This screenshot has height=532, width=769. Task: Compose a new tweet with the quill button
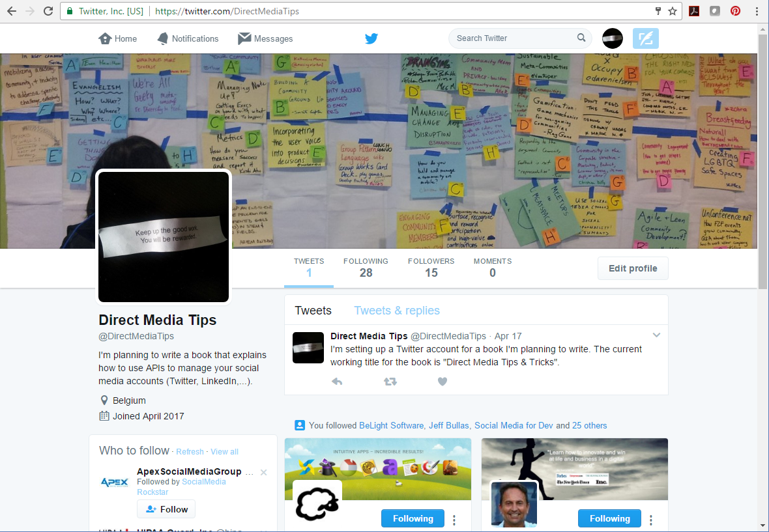click(645, 38)
